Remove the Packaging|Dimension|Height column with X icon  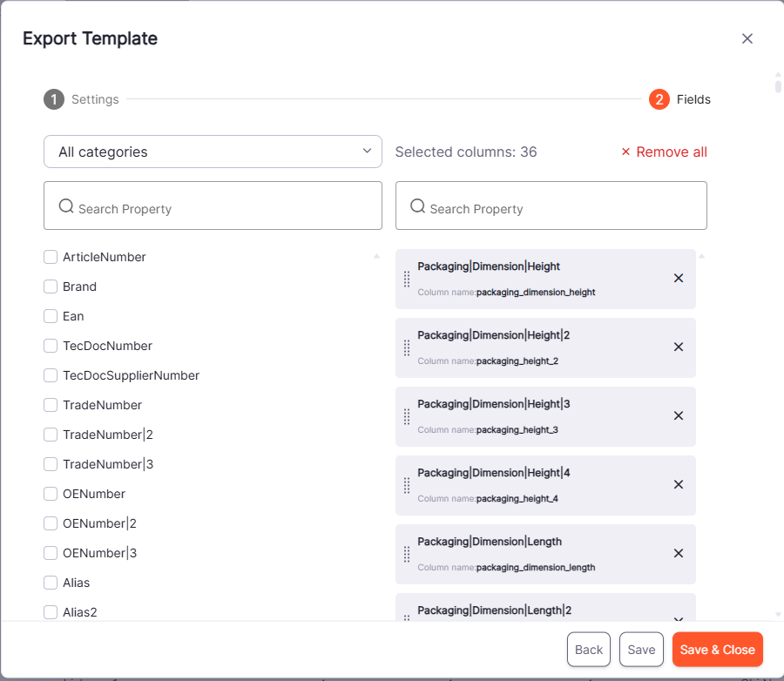[x=679, y=279]
